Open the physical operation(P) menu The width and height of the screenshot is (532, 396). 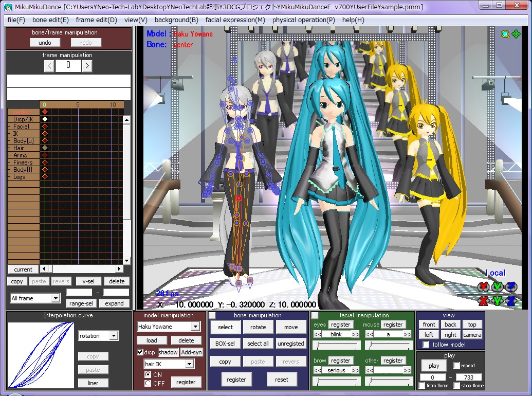click(304, 20)
